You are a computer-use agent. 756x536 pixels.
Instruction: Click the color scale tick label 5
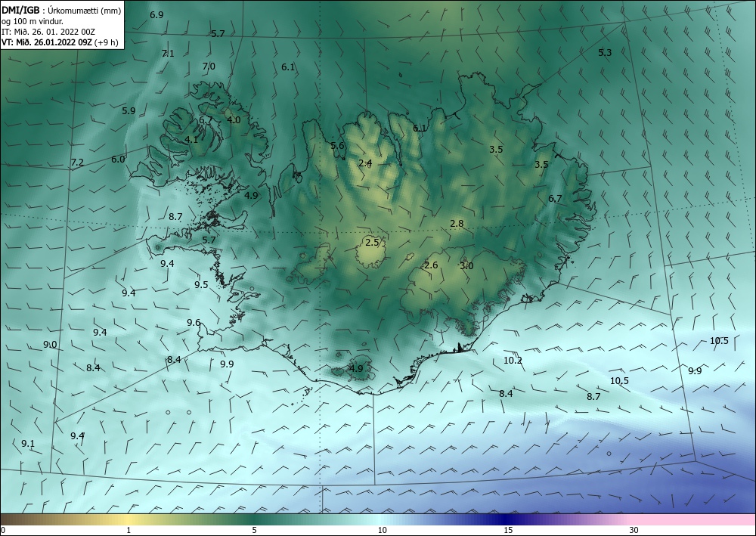[254, 531]
